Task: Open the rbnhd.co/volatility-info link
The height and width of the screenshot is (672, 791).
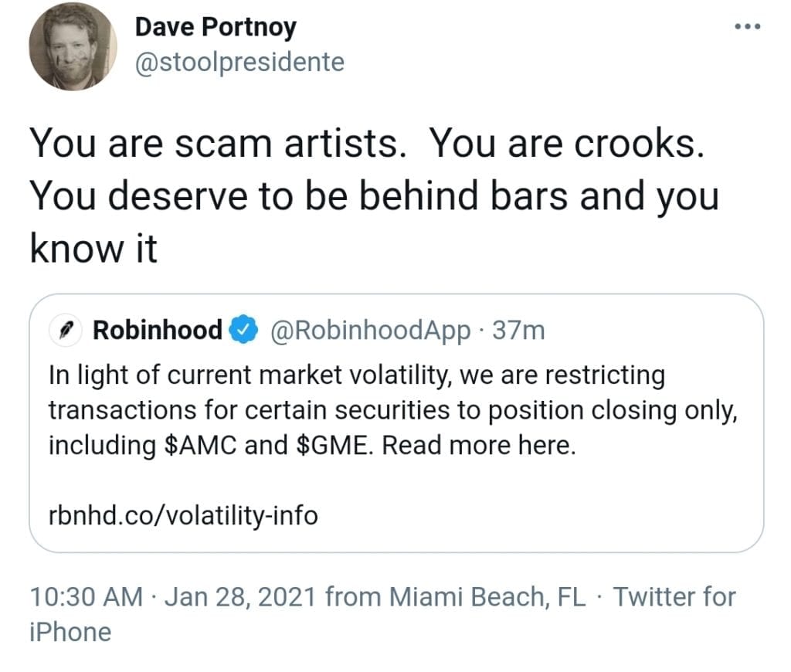Action: coord(183,515)
